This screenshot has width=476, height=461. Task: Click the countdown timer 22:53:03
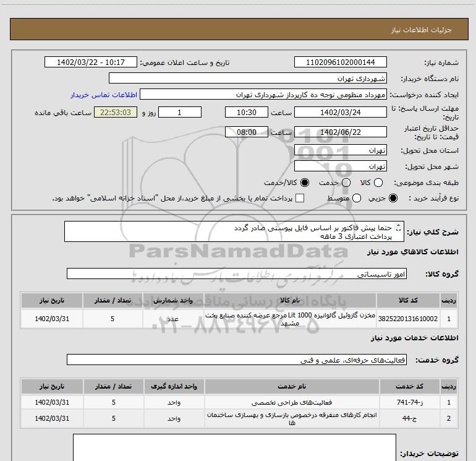tap(116, 112)
